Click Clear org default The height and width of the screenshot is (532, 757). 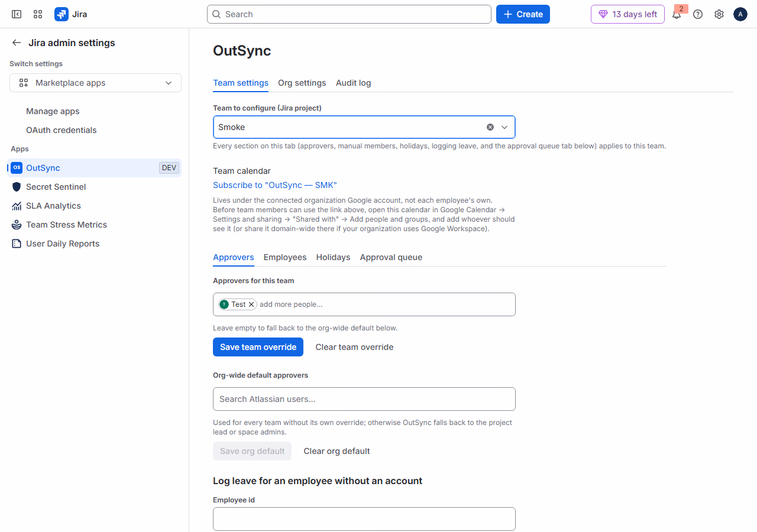click(337, 451)
